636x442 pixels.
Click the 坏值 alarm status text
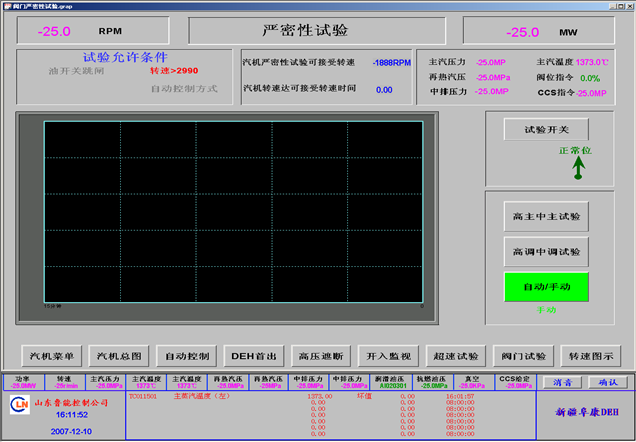(x=364, y=396)
